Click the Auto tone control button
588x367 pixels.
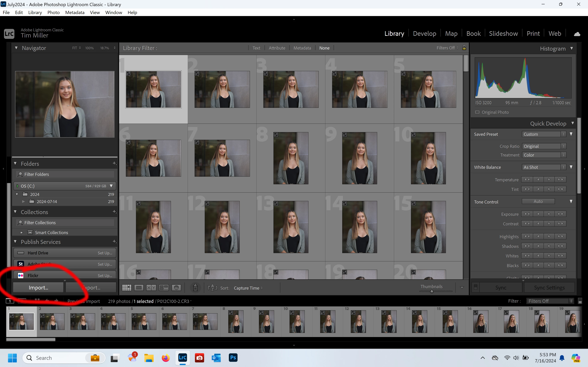point(538,201)
